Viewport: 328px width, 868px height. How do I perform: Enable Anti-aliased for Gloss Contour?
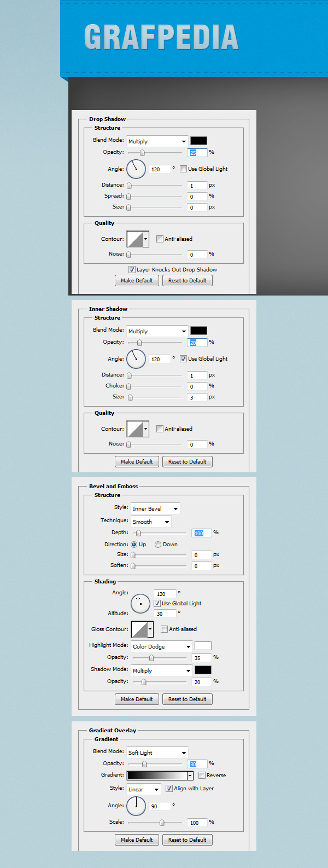(x=164, y=629)
